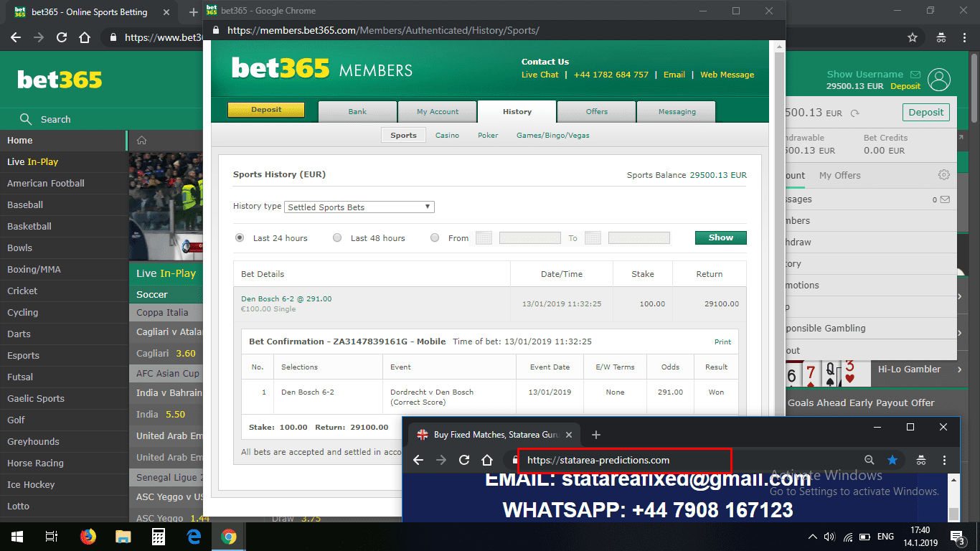This screenshot has width=980, height=551.
Task: Open Live In-Play in left sidebar
Action: (32, 161)
